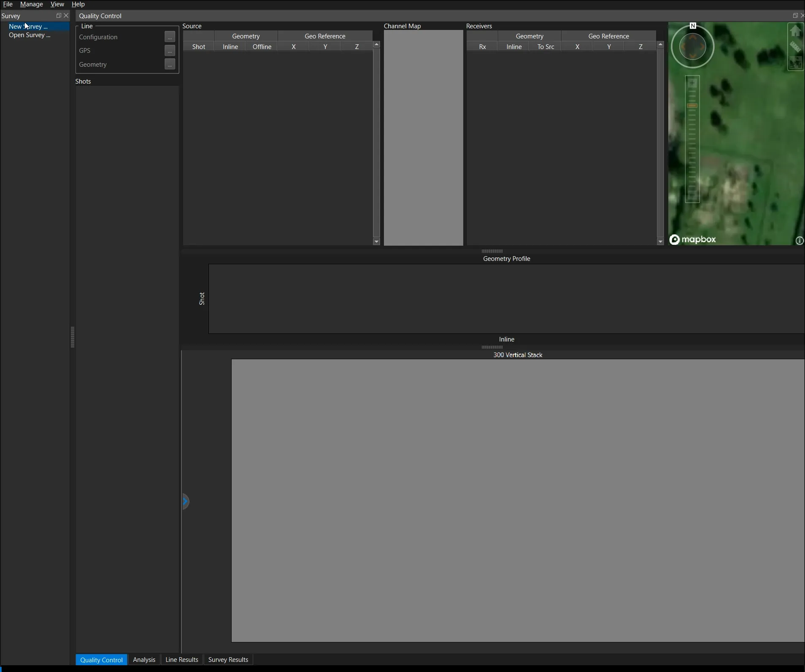Pan the map north with up arrow

(692, 37)
